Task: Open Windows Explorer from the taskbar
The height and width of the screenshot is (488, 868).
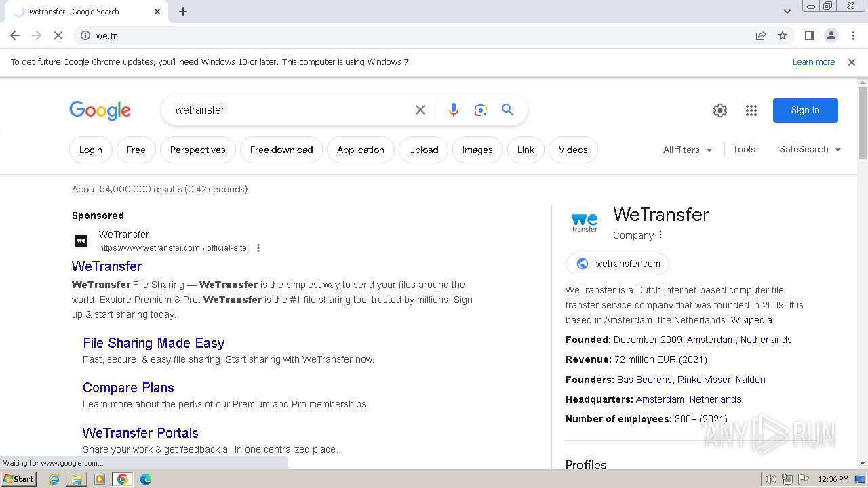Action: pyautogui.click(x=77, y=479)
